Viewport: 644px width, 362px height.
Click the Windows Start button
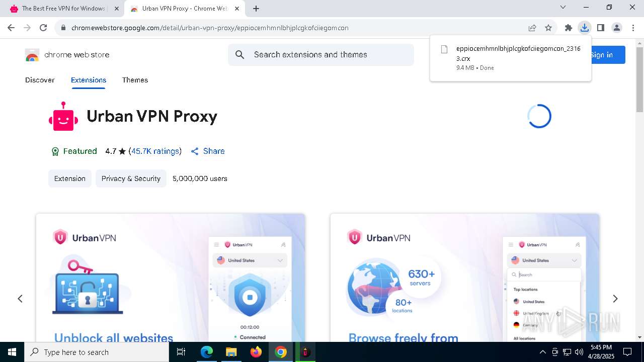12,352
